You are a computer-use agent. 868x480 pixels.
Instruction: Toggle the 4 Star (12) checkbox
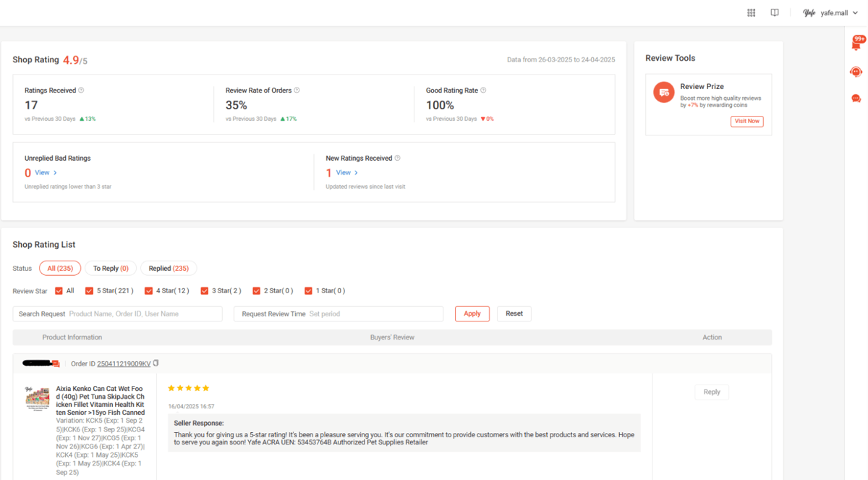(x=149, y=291)
